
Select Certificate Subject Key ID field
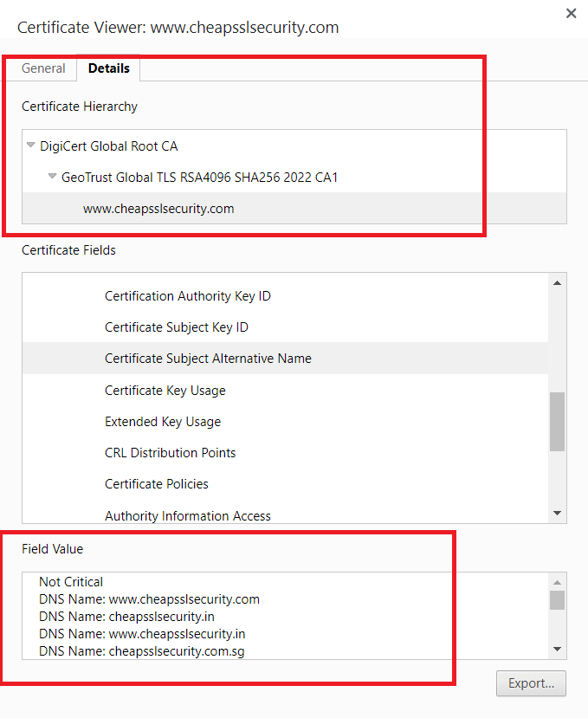pyautogui.click(x=285, y=327)
